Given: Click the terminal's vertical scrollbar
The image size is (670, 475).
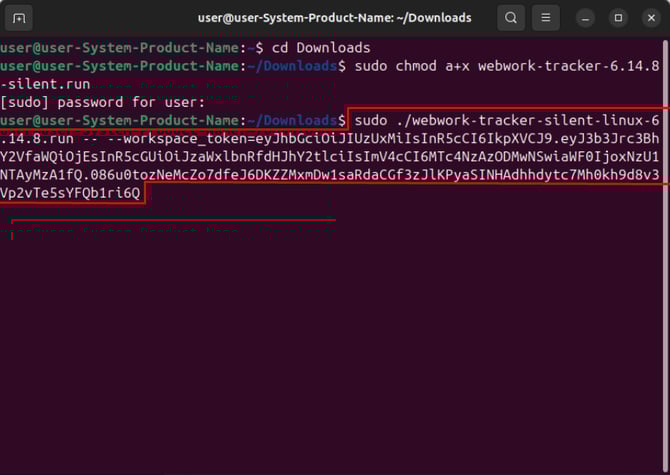Looking at the screenshot, I should (665, 256).
